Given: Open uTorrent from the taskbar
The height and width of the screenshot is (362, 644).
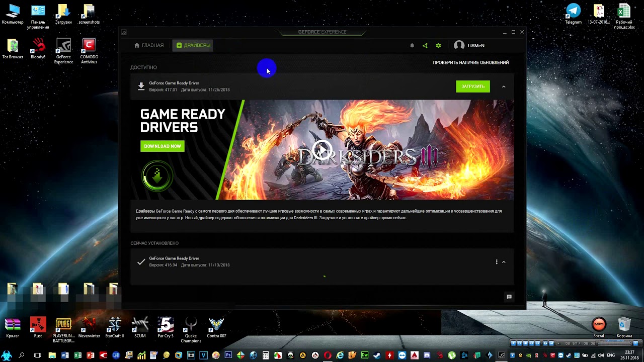Looking at the screenshot, I should click(452, 355).
